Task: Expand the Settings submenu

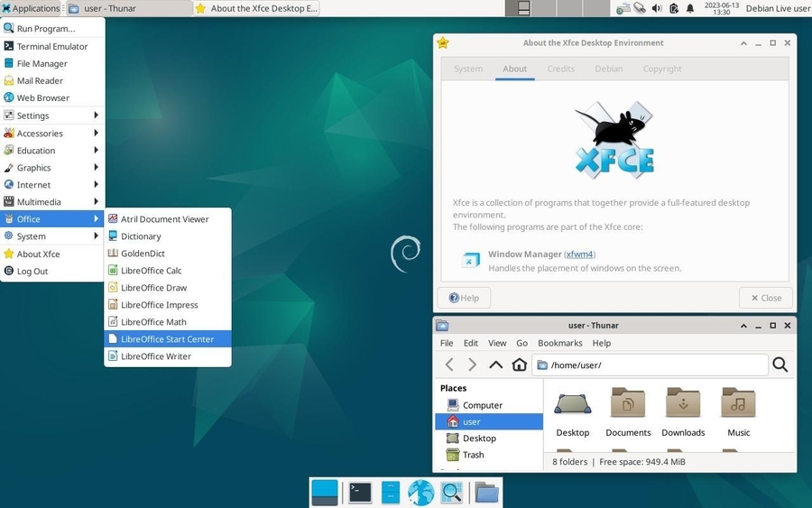Action: (x=53, y=115)
